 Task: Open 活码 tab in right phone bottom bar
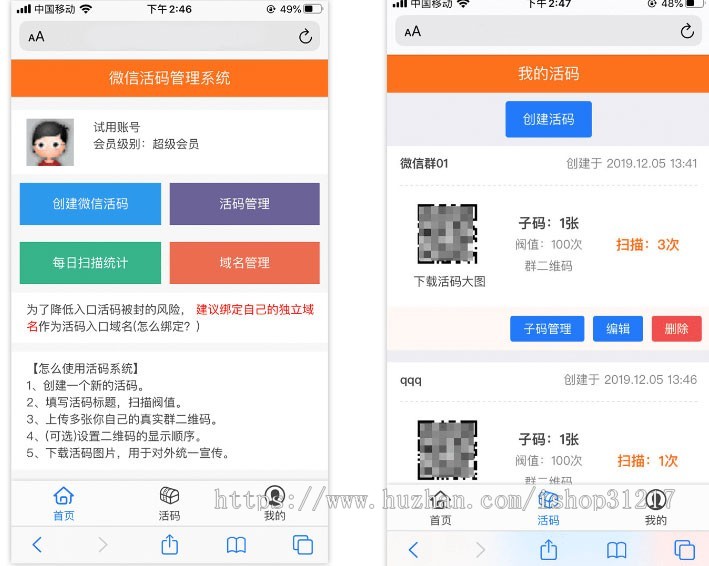(548, 509)
